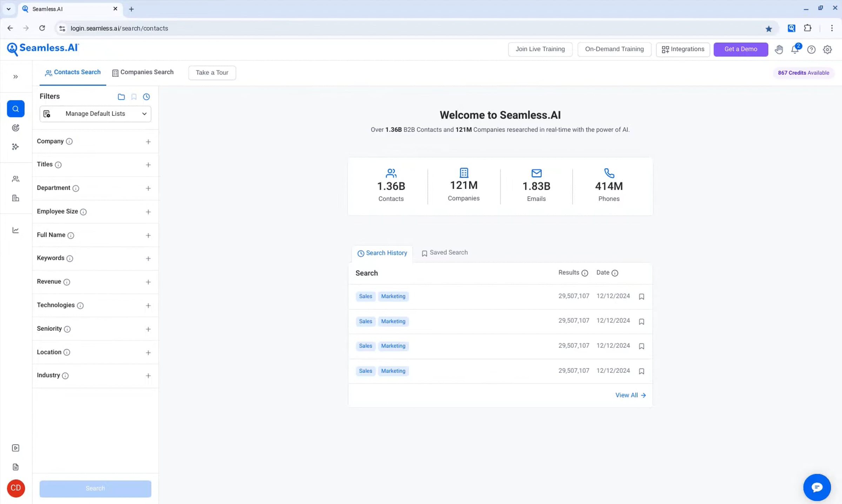The image size is (842, 504).
Task: Click the saved lists folder icon in Filters
Action: pos(121,96)
